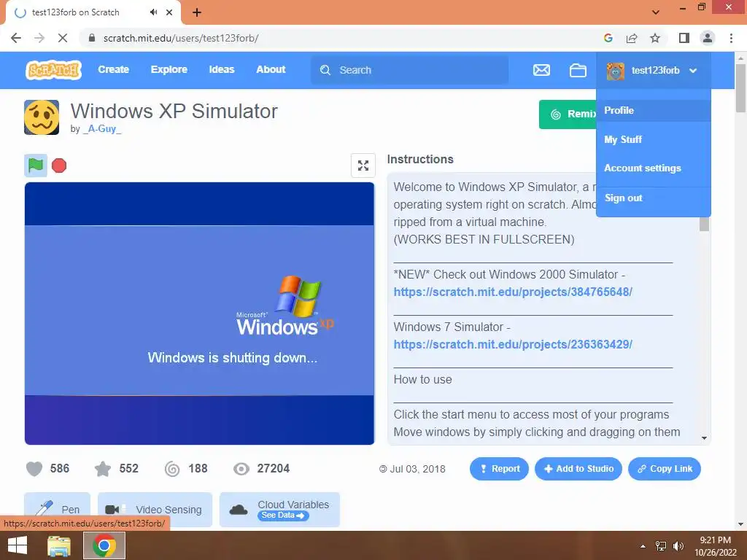The width and height of the screenshot is (747, 560).
Task: Click the green flag to start project
Action: pyautogui.click(x=36, y=166)
